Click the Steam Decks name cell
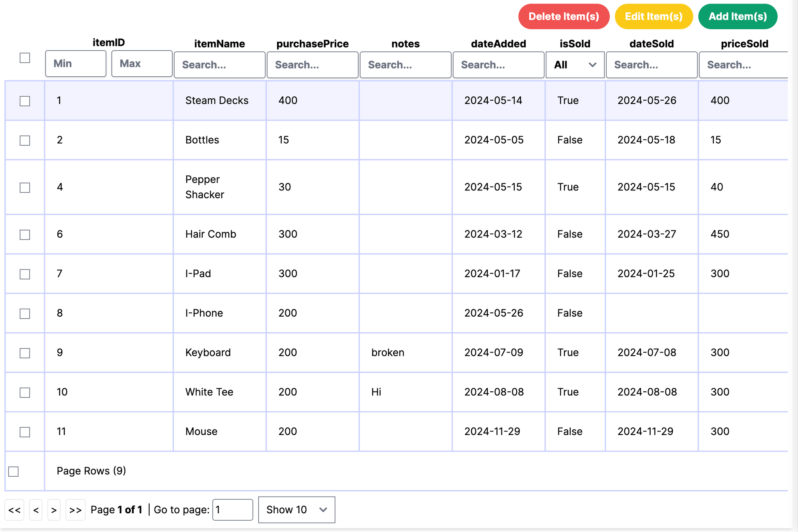Viewport: 798px width, 532px height. point(220,100)
